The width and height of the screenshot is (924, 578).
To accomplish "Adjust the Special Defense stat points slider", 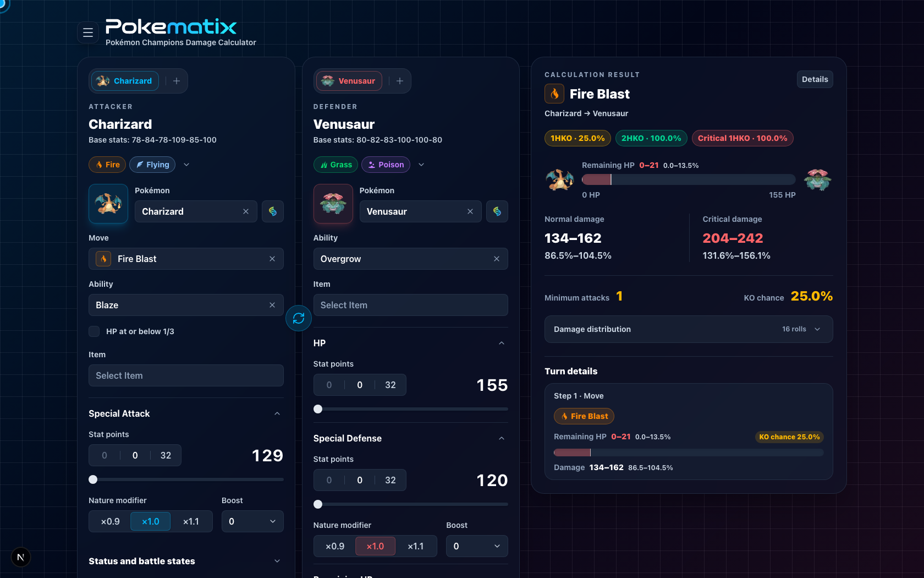I will (411, 504).
